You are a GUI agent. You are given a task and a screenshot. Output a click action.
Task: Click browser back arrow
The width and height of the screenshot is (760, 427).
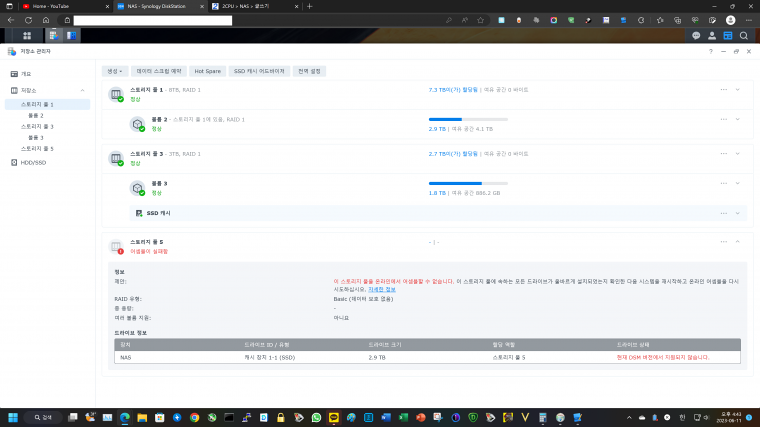tap(11, 20)
